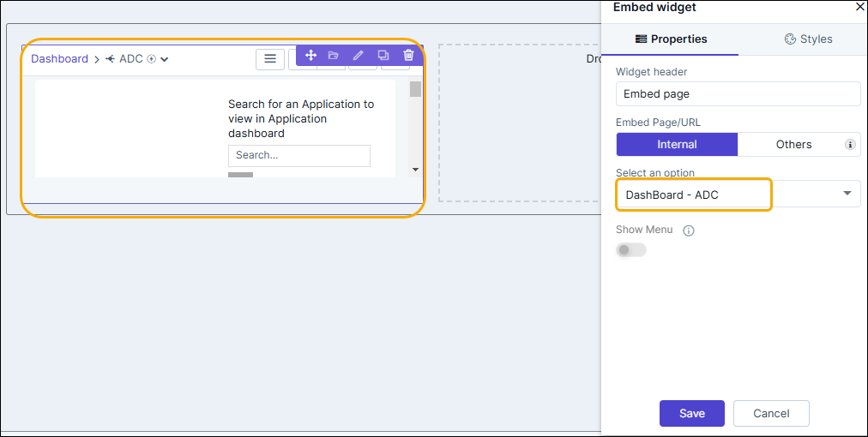Viewport: 868px width, 437px height.
Task: Click the open folder icon in widget toolbar
Action: [333, 55]
